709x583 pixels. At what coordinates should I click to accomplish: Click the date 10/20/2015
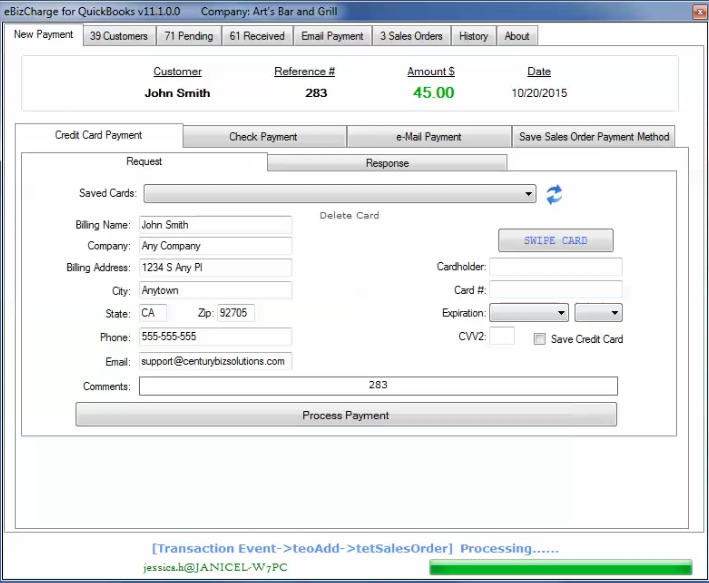(539, 93)
